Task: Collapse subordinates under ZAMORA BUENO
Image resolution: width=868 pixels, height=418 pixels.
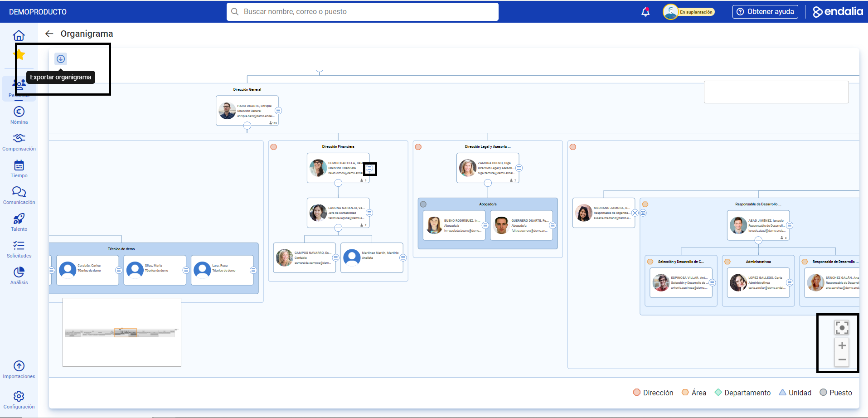Action: pyautogui.click(x=488, y=183)
